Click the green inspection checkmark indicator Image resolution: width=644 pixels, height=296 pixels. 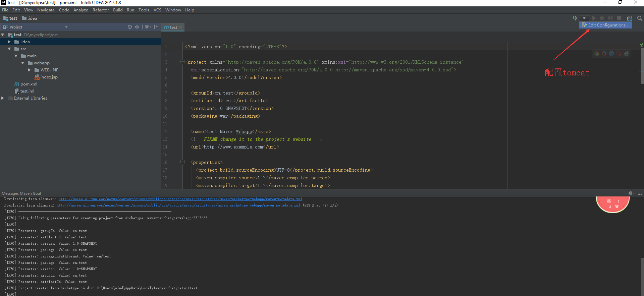641,45
